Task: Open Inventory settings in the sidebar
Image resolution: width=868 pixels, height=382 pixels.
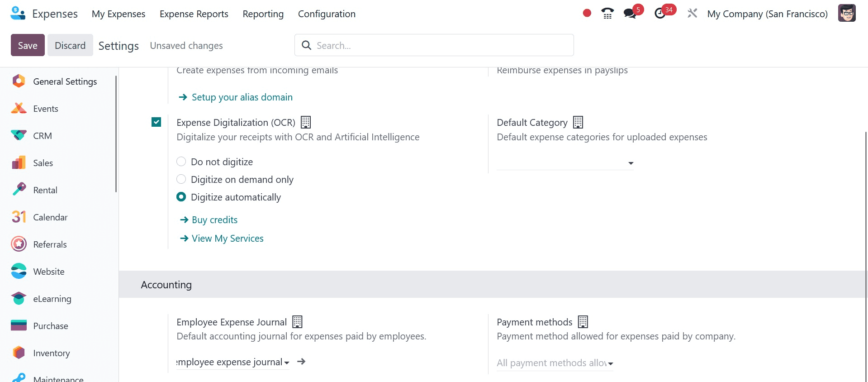Action: coord(59,353)
